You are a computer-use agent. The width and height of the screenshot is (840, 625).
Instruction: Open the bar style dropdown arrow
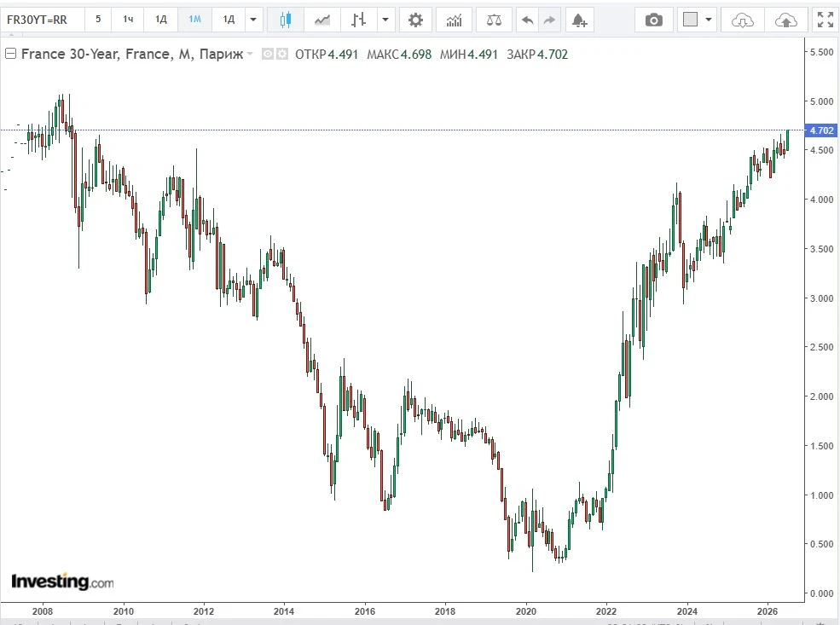click(385, 20)
